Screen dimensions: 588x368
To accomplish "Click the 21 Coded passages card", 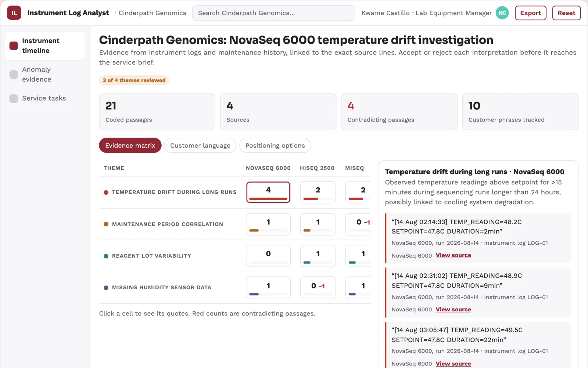I will point(157,112).
